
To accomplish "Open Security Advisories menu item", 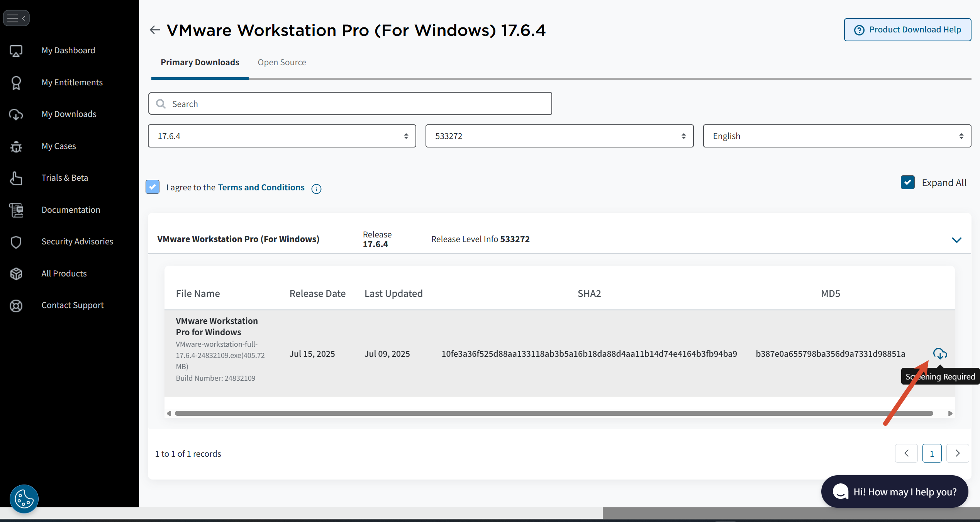I will click(x=77, y=242).
